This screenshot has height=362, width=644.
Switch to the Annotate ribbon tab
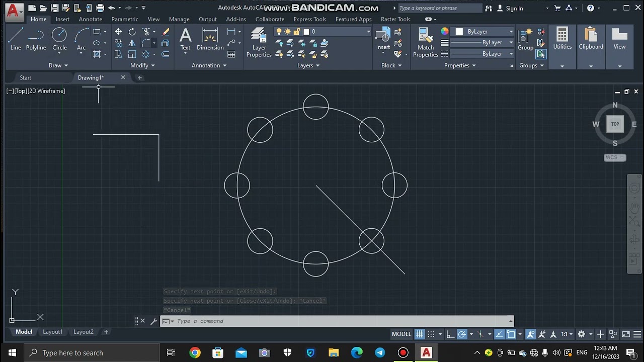tap(91, 19)
